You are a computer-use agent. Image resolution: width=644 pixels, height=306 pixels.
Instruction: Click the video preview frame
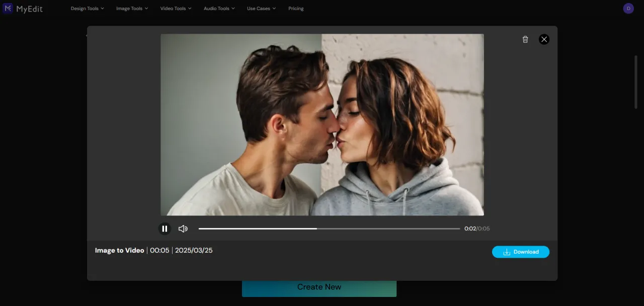point(322,125)
